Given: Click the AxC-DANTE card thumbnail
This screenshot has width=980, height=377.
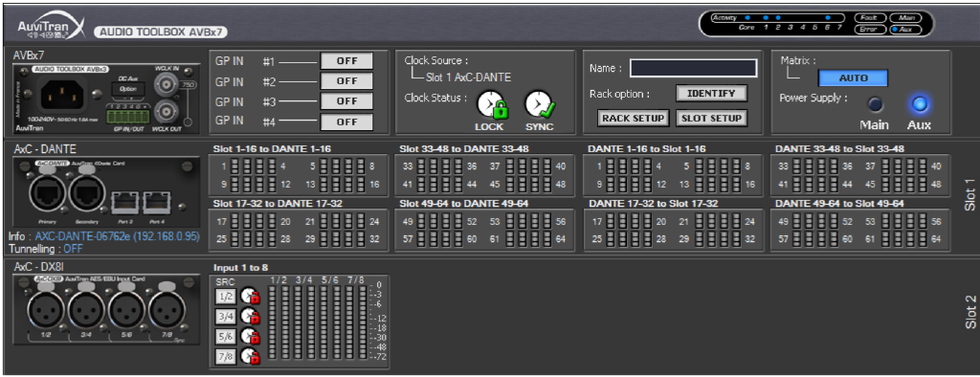Looking at the screenshot, I should coord(106,191).
